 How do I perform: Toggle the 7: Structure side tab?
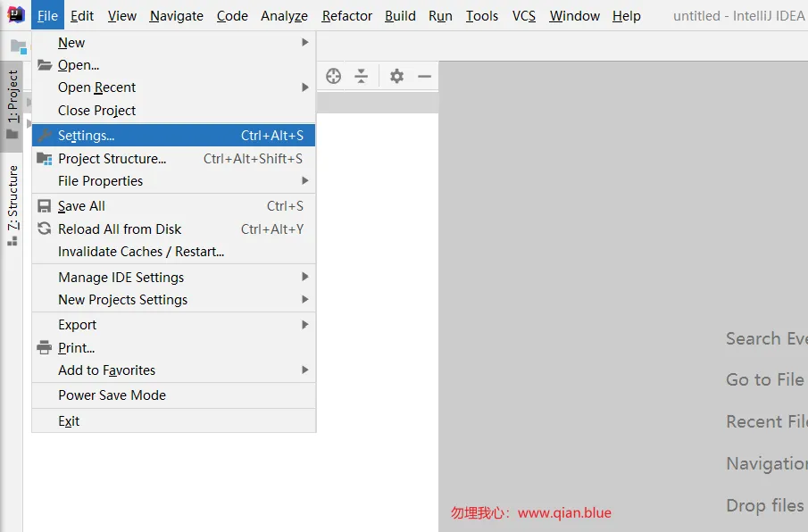[12, 205]
